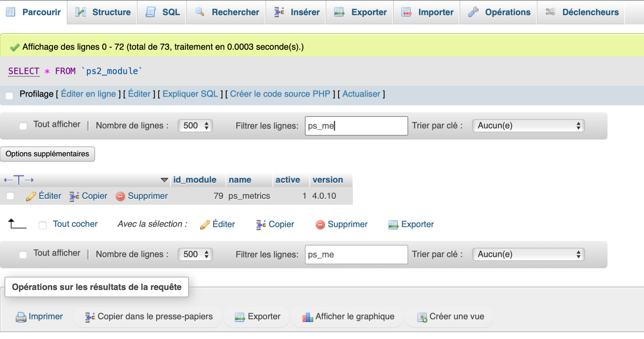Click the Rechercher magnifier icon

(200, 12)
